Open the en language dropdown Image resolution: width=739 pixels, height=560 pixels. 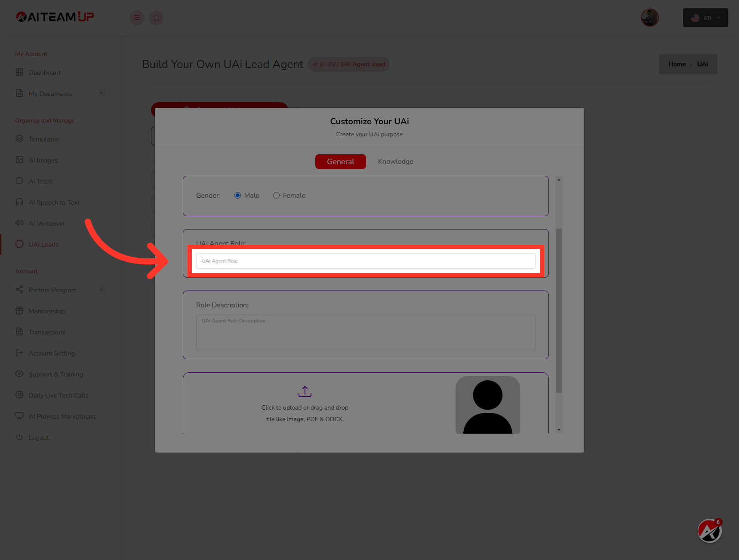pyautogui.click(x=705, y=18)
